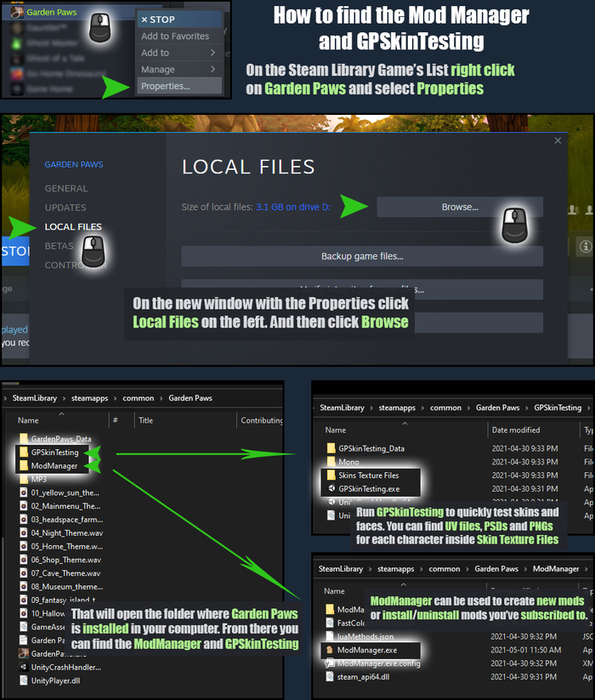595x700 pixels.
Task: Open the ModManager folder in Garden Paws
Action: (49, 465)
